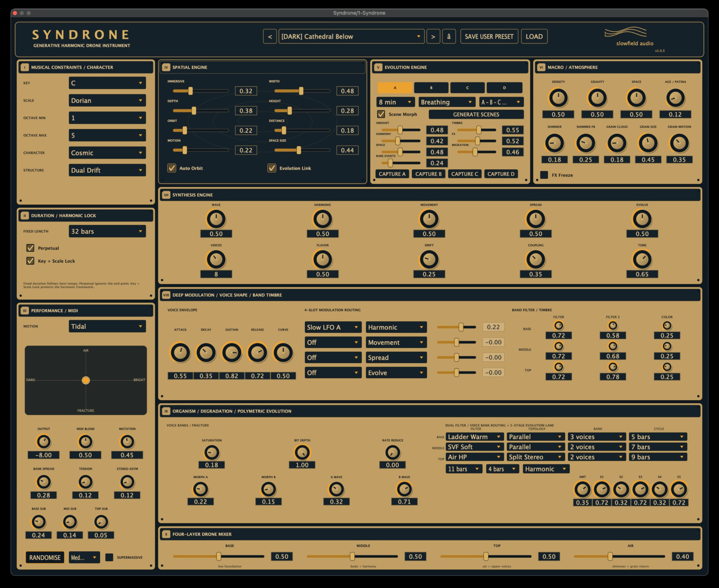This screenshot has height=588, width=719.
Task: Click the 'â' button beside preset arrows
Action: coord(449,37)
